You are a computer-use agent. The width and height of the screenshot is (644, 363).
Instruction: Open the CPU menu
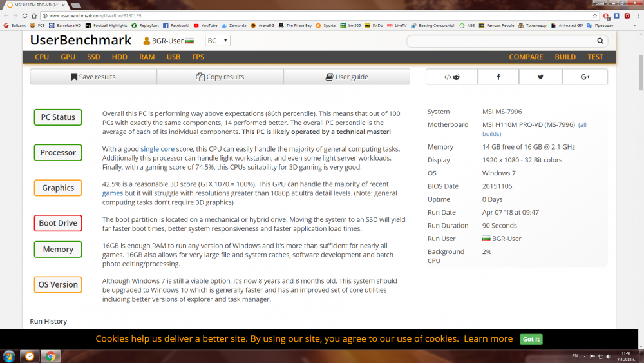click(x=42, y=57)
